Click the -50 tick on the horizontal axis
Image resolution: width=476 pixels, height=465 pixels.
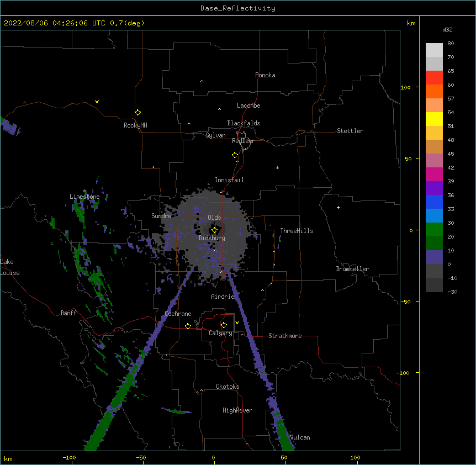pyautogui.click(x=141, y=457)
